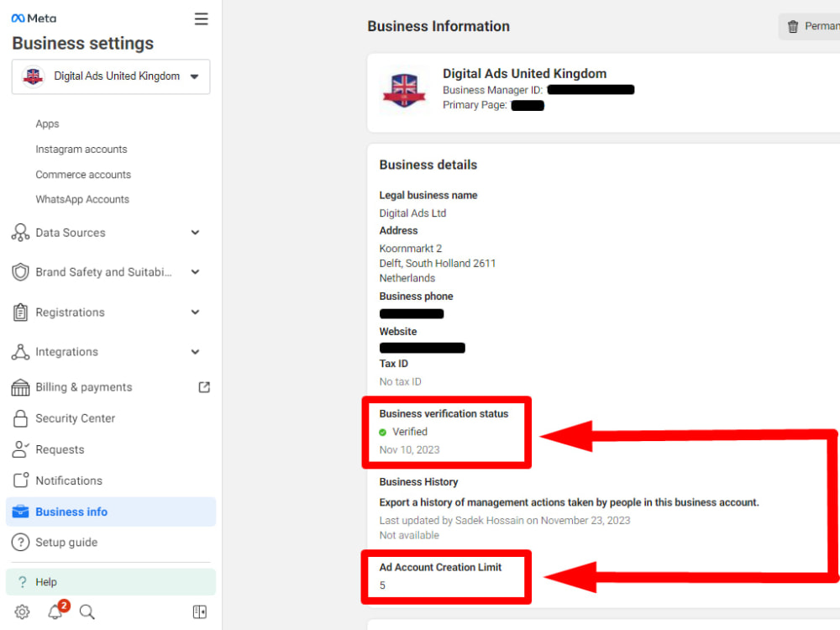Screen dimensions: 840x630
Task: Open Notifications section
Action: [x=69, y=480]
